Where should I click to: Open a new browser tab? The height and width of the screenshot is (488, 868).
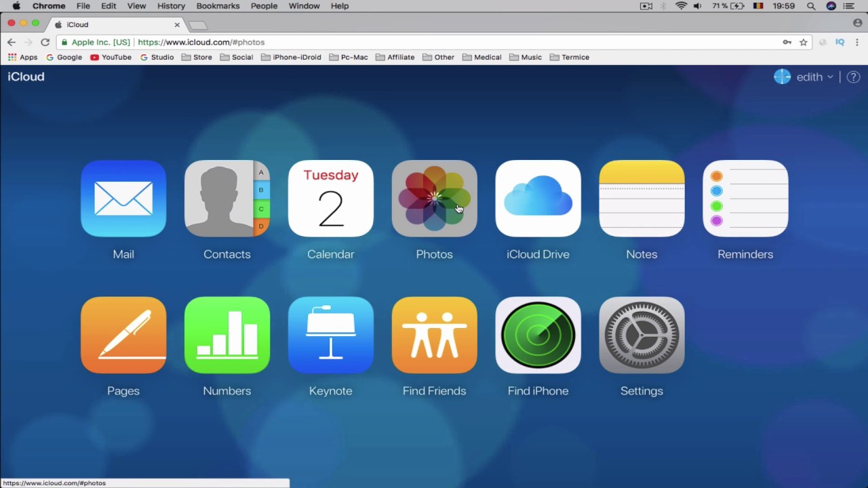(197, 25)
